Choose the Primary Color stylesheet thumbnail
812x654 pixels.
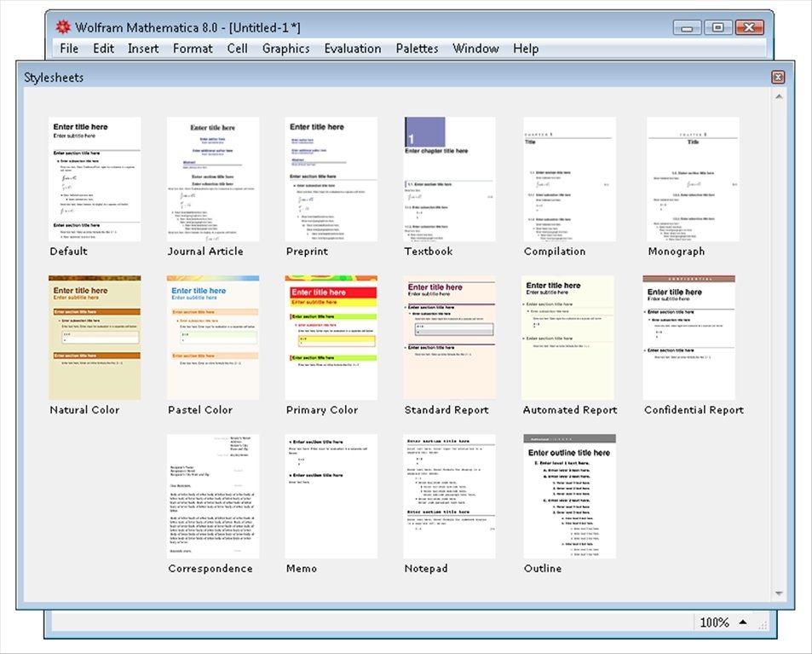pos(331,338)
